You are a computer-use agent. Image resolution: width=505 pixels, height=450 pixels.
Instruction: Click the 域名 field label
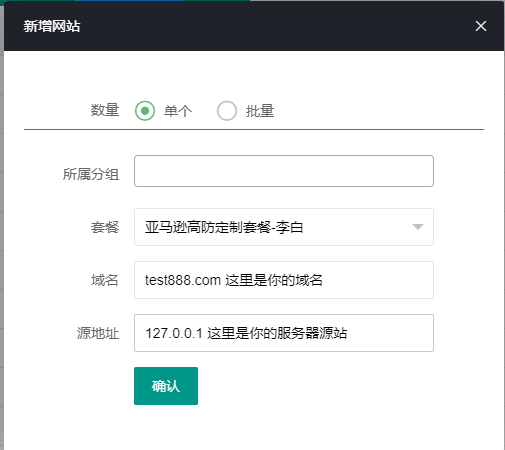pyautogui.click(x=105, y=280)
